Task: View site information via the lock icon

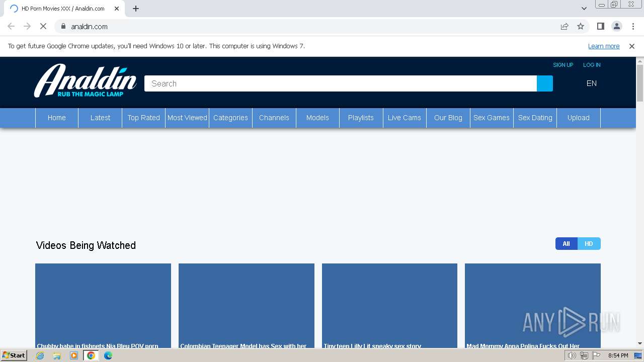Action: point(63,26)
